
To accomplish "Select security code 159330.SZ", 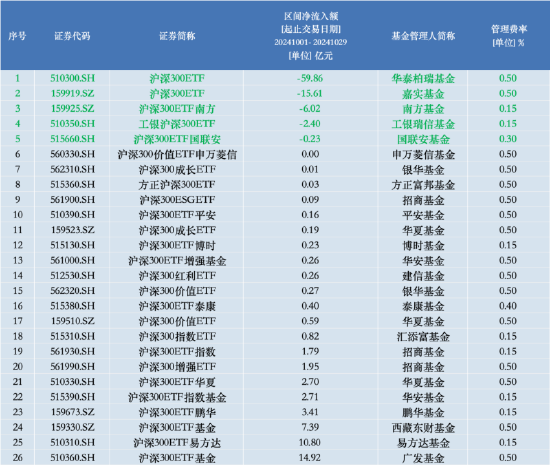I will tap(73, 427).
